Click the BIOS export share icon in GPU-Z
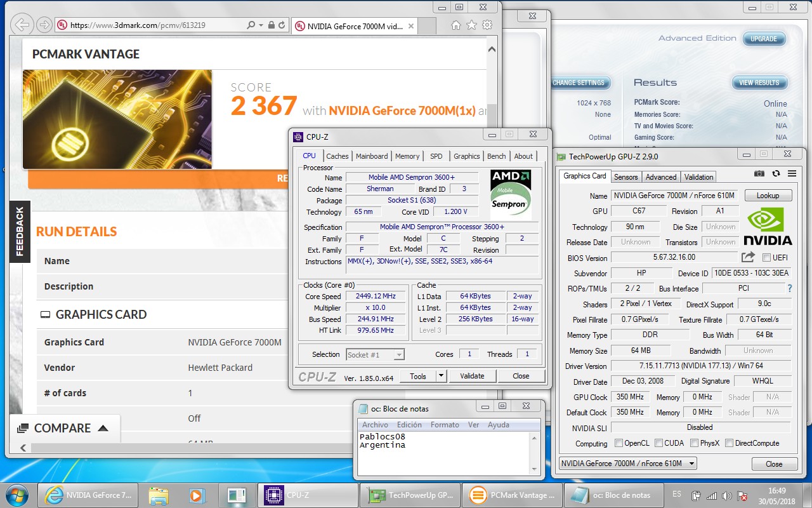This screenshot has width=812, height=508. [x=748, y=257]
